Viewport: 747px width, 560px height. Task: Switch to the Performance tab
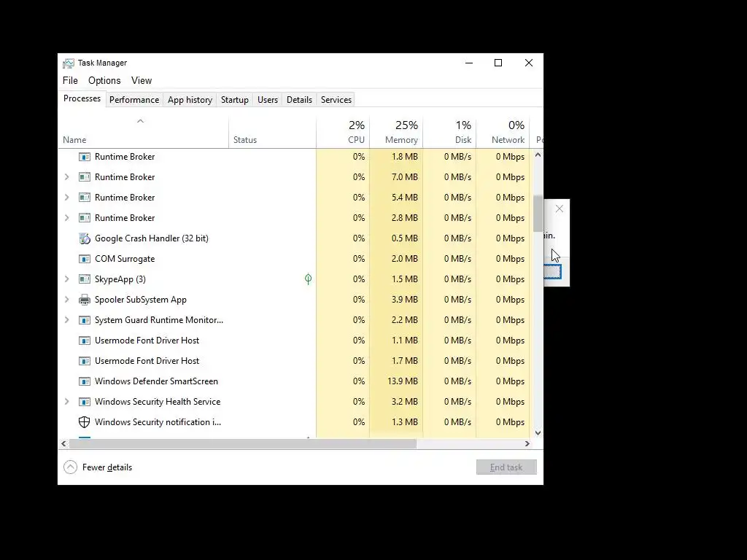click(x=134, y=99)
